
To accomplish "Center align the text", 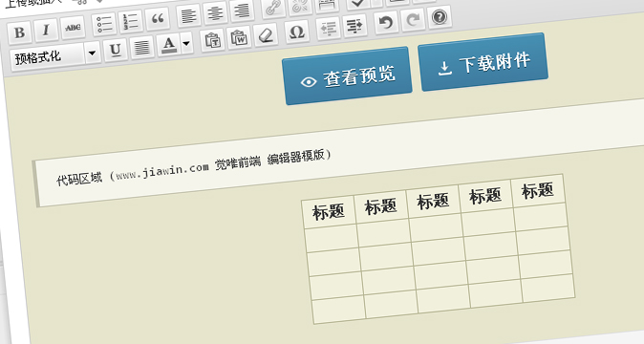I will (215, 12).
